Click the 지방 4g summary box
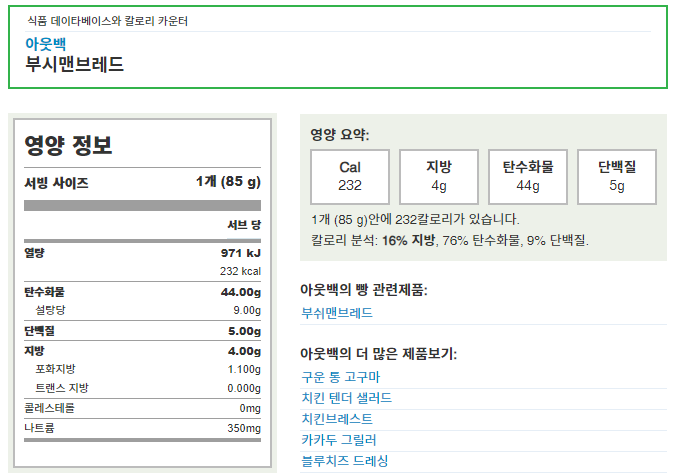 (439, 177)
